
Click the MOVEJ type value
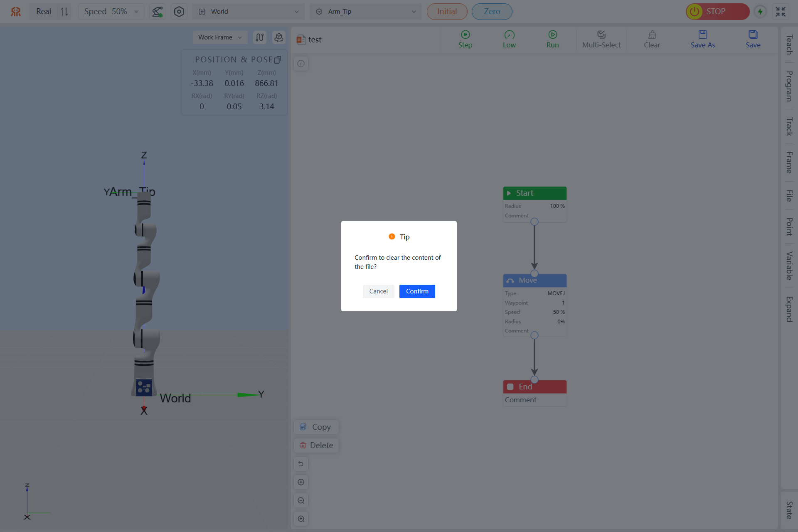556,293
